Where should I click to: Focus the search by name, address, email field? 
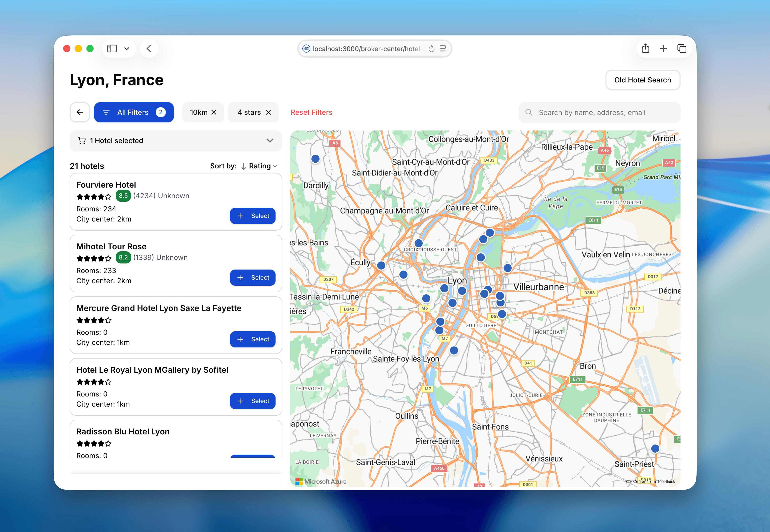point(599,113)
